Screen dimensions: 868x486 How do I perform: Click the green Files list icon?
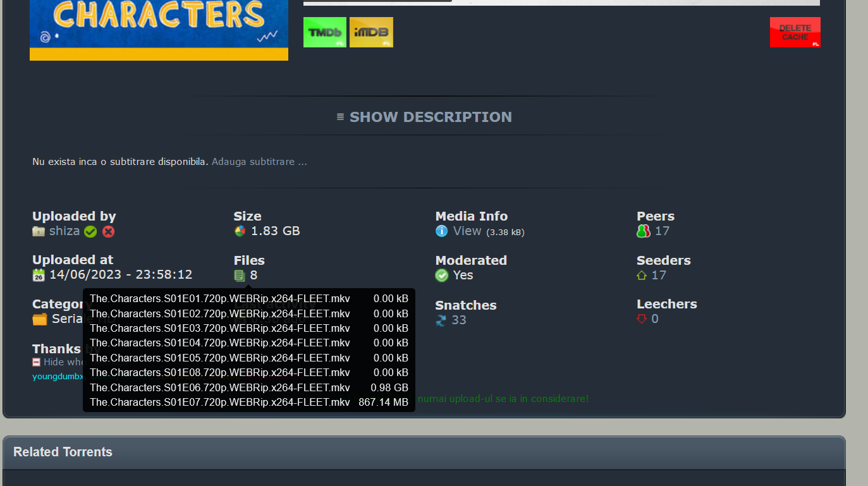tap(240, 276)
